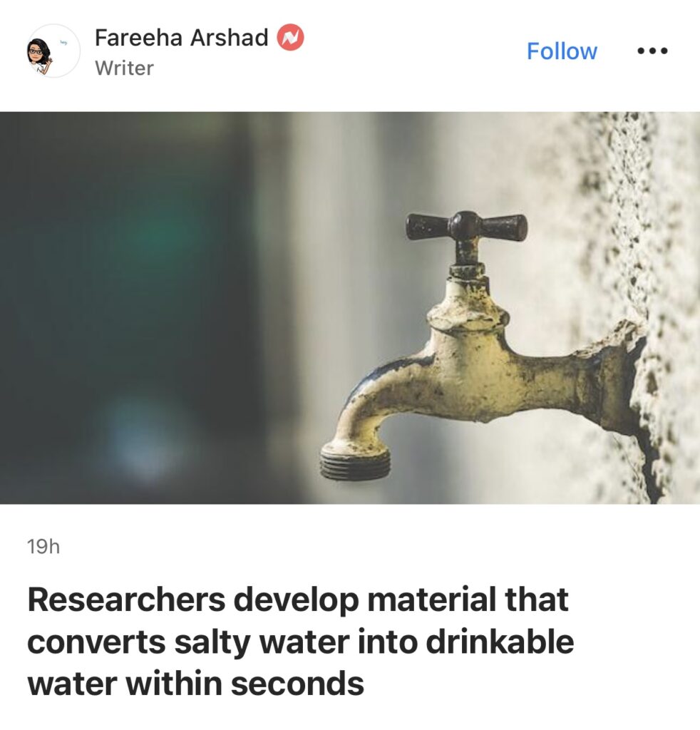Screen dimensions: 700x730
Task: Click the surname "Arshad" in the author name
Action: point(230,37)
